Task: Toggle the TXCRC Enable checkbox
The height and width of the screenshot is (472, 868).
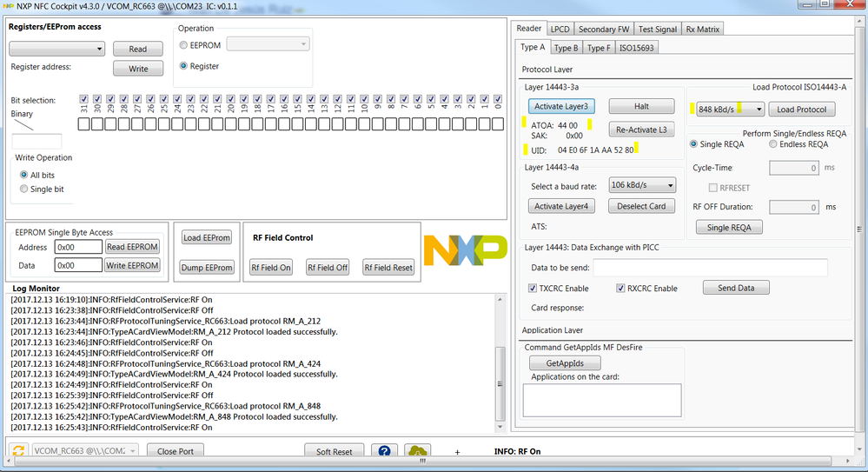Action: point(533,288)
